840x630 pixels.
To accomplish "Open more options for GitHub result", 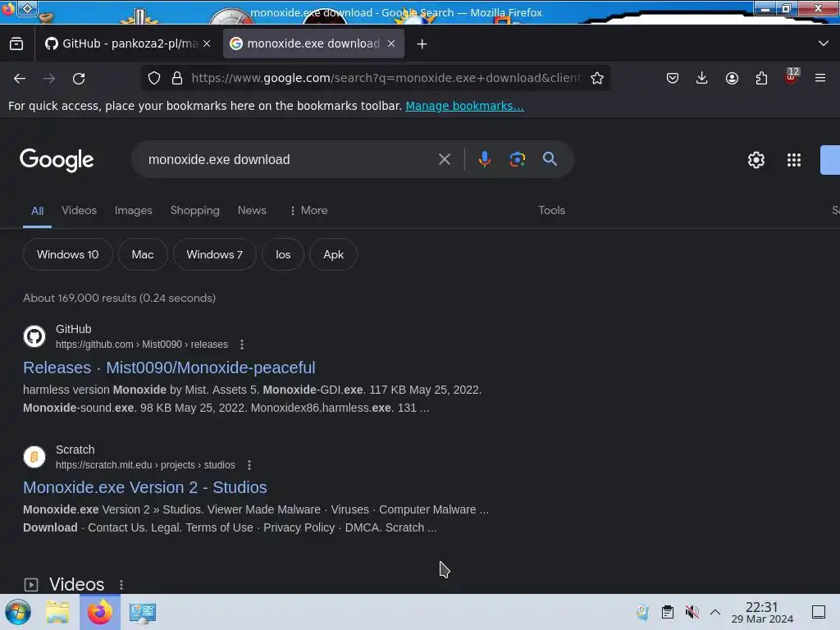I will [242, 345].
